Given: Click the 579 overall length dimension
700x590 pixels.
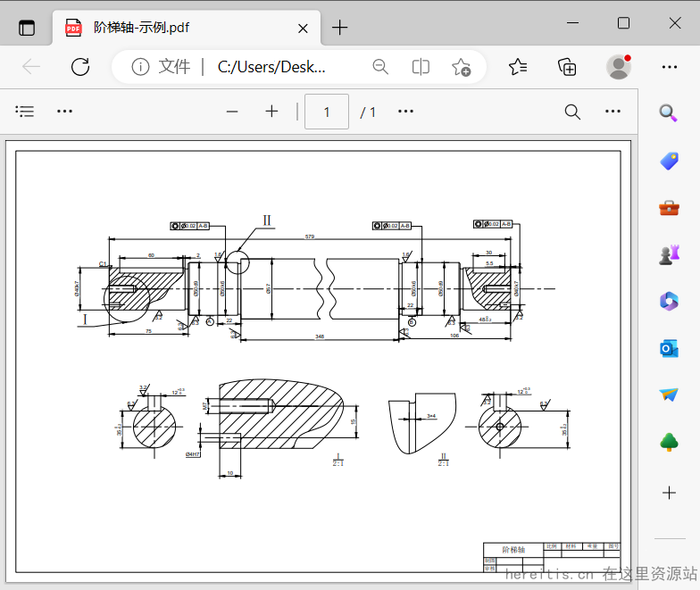Looking at the screenshot, I should 310,237.
